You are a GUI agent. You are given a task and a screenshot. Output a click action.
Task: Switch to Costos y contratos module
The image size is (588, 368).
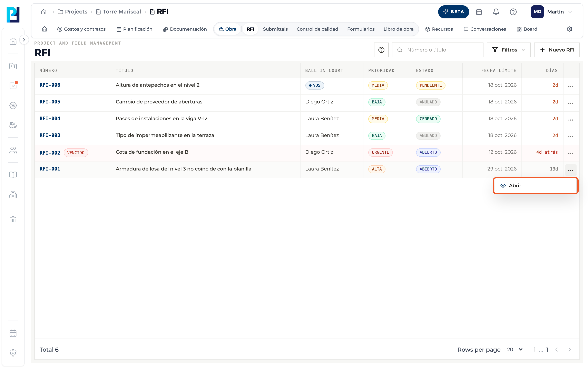tap(81, 29)
